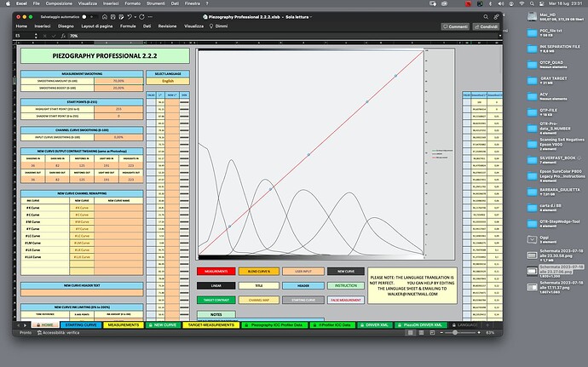Click the Home icon in title bar toolbar
Screen dimensions: 588x367
tap(105, 17)
